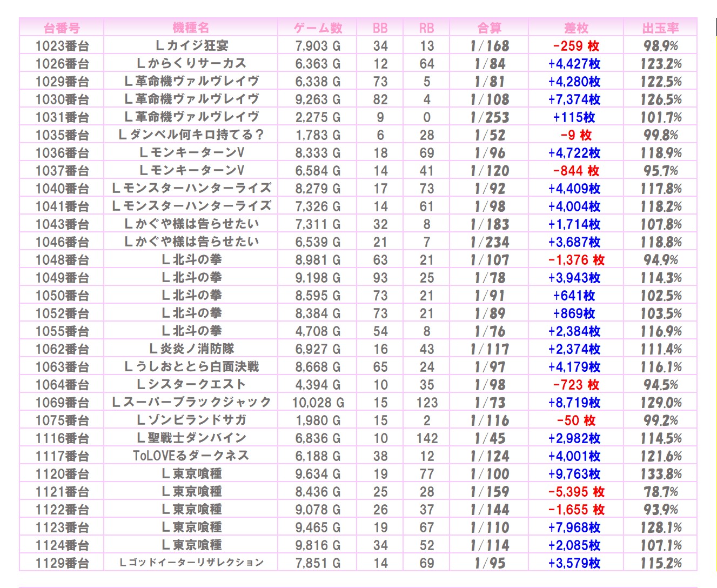
Task: Select game count 10,028 G
Action: [318, 403]
